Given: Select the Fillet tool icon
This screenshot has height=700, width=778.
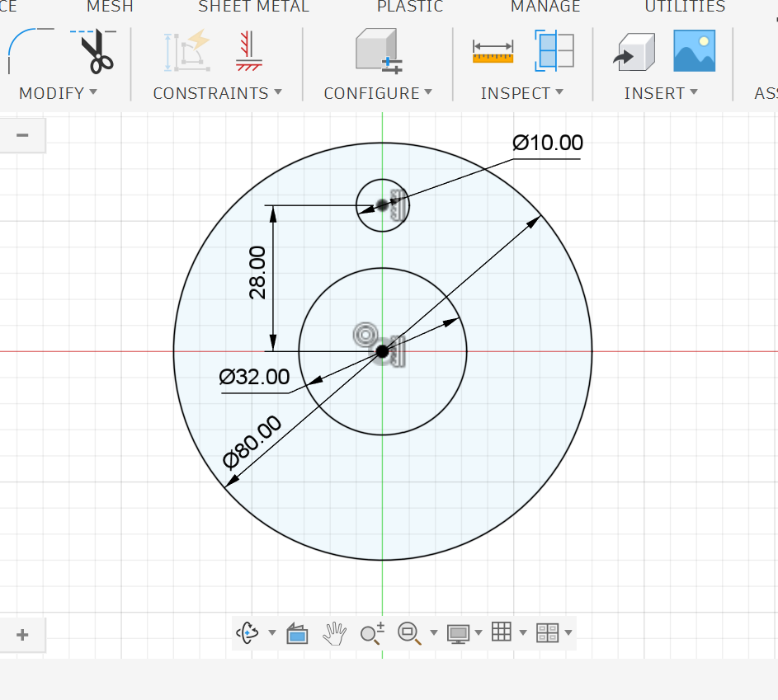Looking at the screenshot, I should click(31, 50).
